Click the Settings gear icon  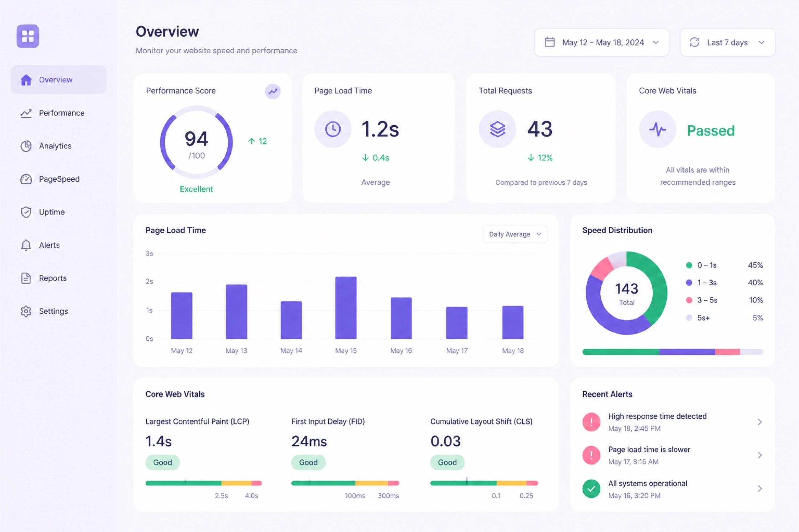point(26,311)
